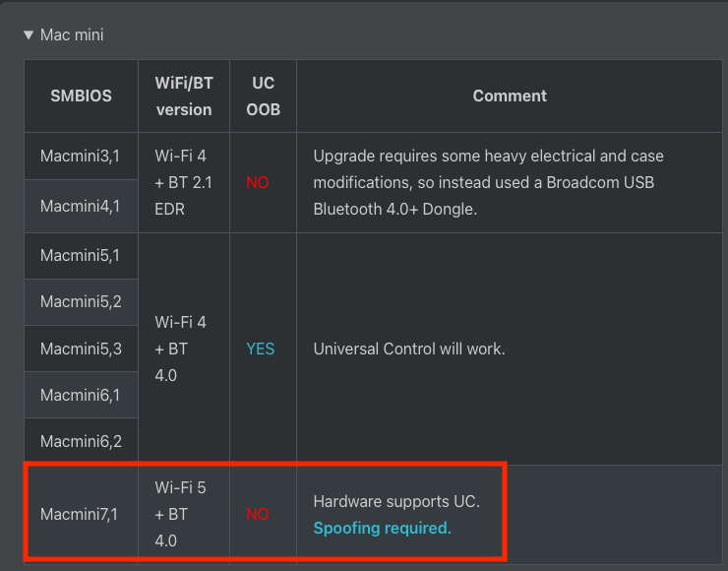Viewport: 728px width, 571px height.
Task: Select the Macmini5,2 cell
Action: [x=81, y=302]
